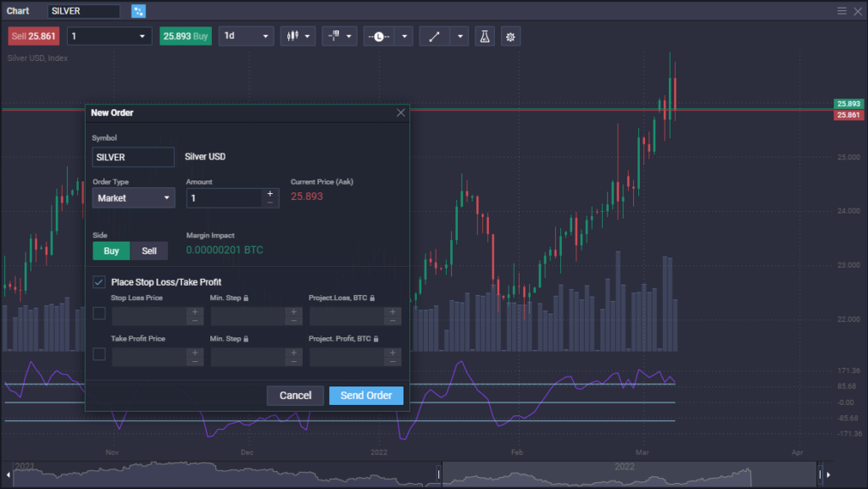
Task: Click the plus stepper to increase Amount
Action: [x=270, y=193]
